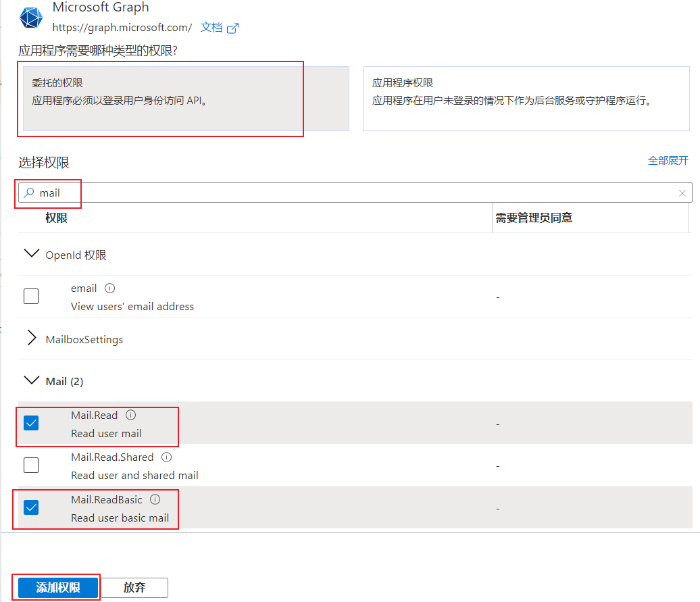Click the Mail.Read permission name
700x602 pixels.
(94, 415)
